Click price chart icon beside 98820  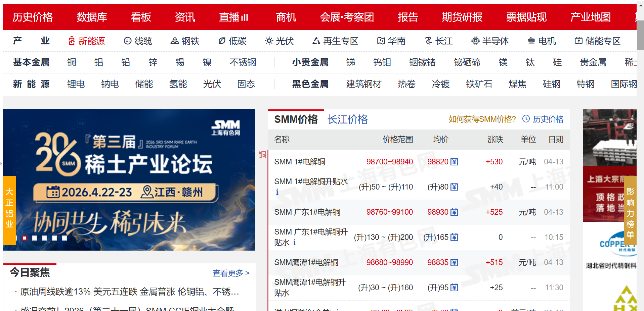pyautogui.click(x=454, y=162)
